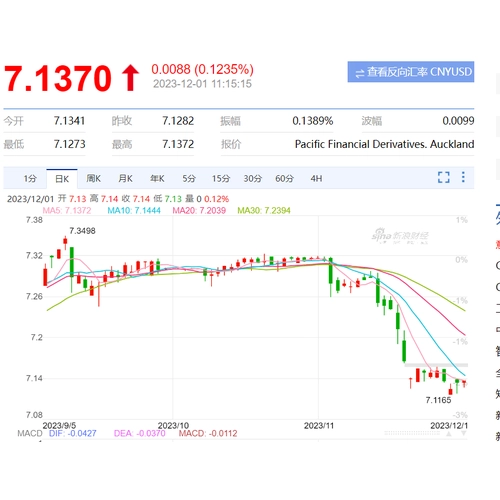
Task: Open the 30分 chart tab
Action: (252, 179)
